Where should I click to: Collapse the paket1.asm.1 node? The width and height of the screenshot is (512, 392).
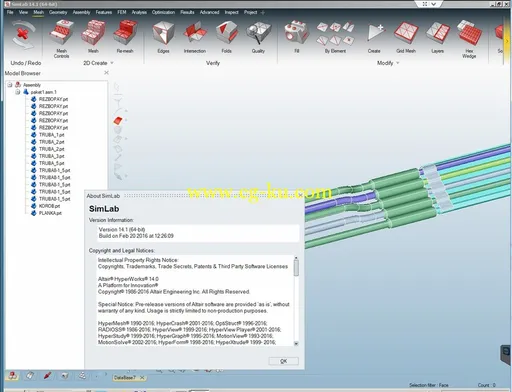18,92
